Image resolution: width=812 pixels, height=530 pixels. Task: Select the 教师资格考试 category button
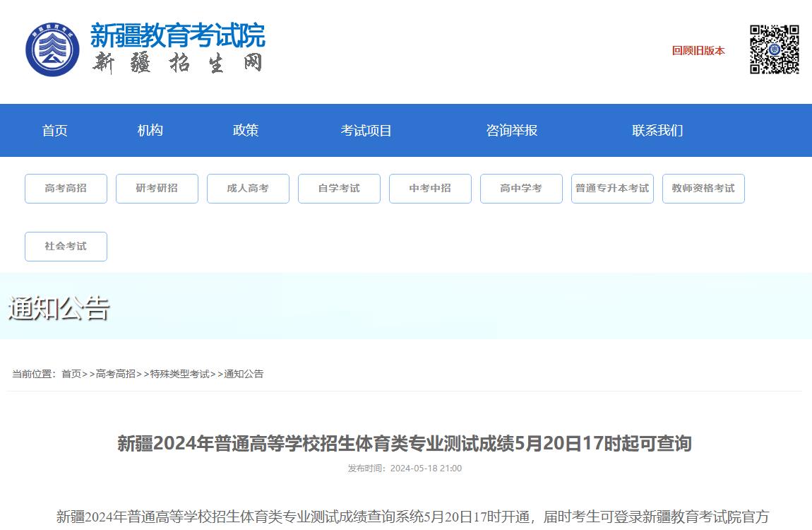pyautogui.click(x=703, y=188)
